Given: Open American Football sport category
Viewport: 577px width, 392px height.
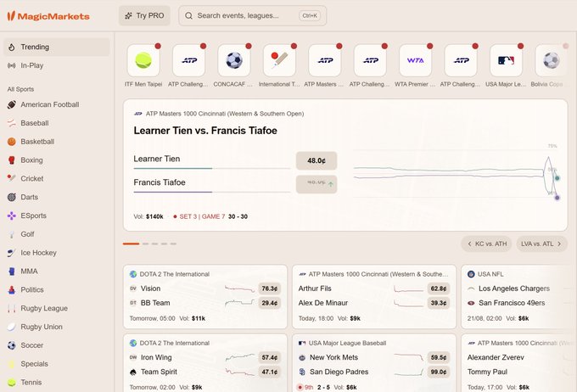Looking at the screenshot, I should click(x=57, y=104).
